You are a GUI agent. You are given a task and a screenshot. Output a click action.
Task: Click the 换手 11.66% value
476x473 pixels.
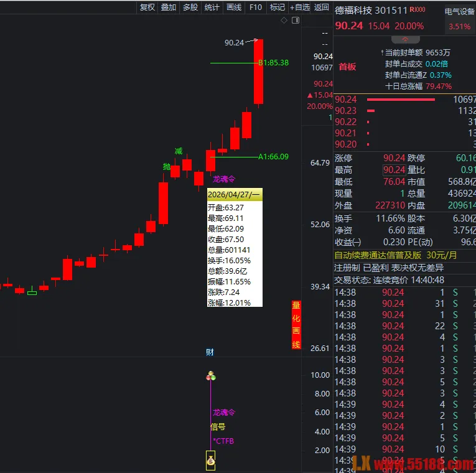[x=391, y=218]
